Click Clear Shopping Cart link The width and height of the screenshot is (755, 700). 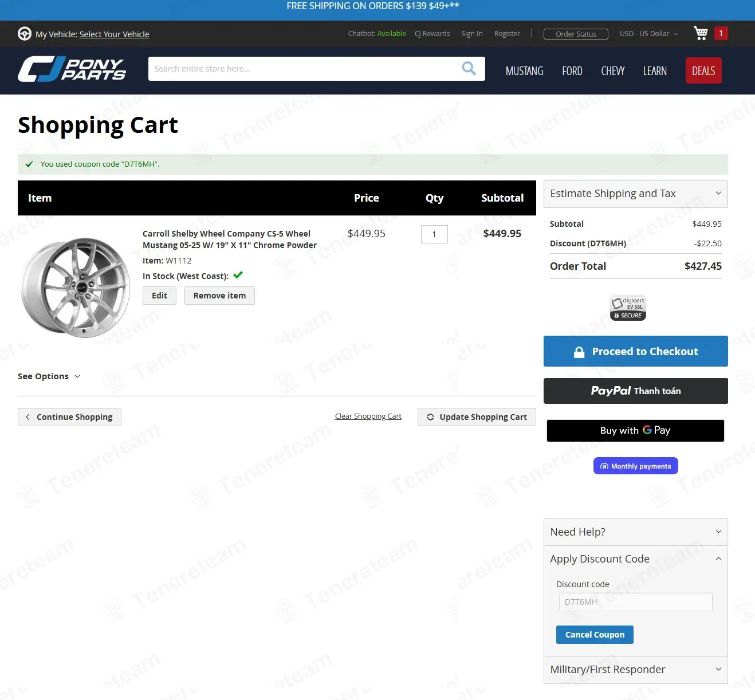coord(368,416)
